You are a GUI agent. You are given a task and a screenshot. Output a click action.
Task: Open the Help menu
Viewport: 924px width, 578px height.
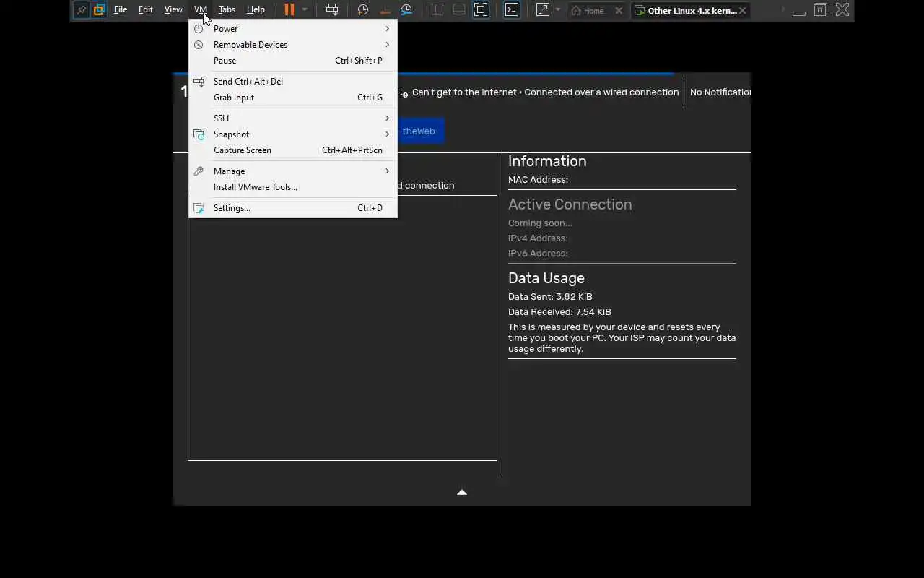(x=256, y=9)
